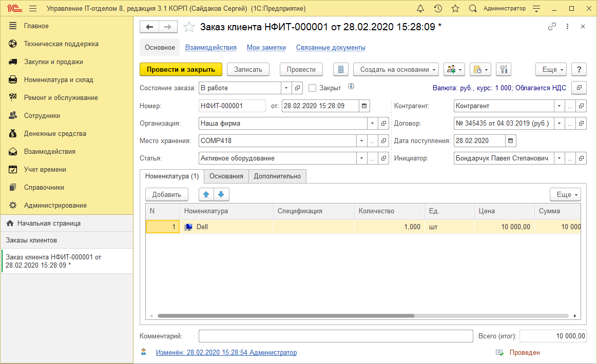Open the Связанные документы link
Image resolution: width=597 pixels, height=364 pixels.
[331, 48]
